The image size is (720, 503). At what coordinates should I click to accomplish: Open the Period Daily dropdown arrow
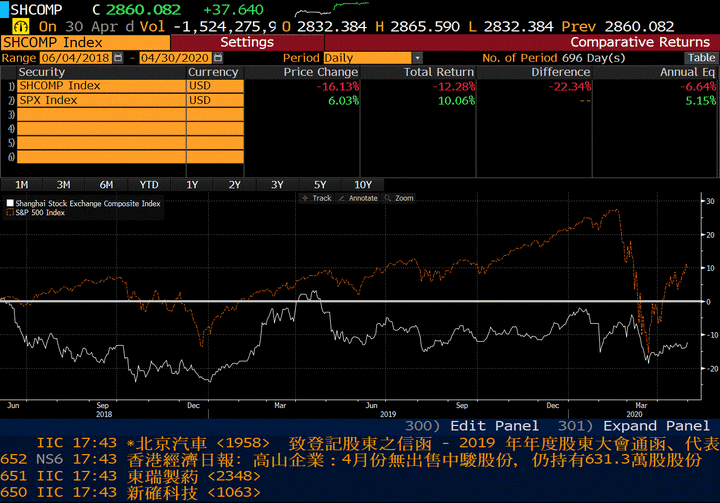(417, 58)
